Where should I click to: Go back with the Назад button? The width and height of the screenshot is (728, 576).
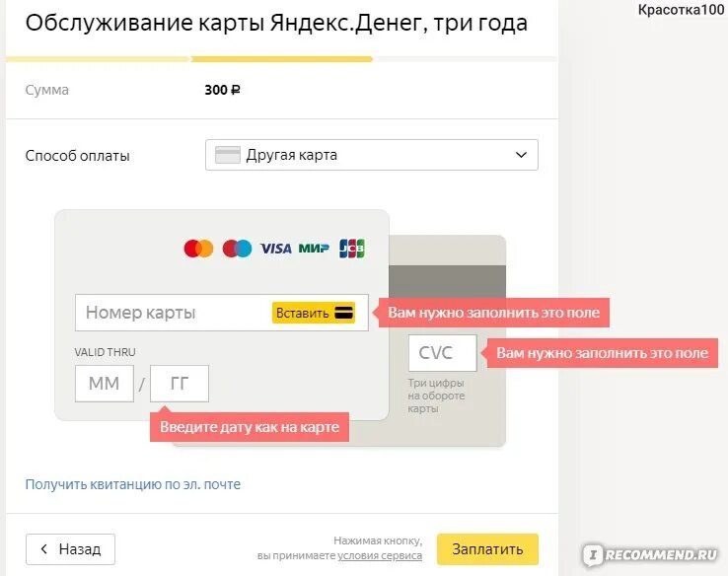(70, 549)
